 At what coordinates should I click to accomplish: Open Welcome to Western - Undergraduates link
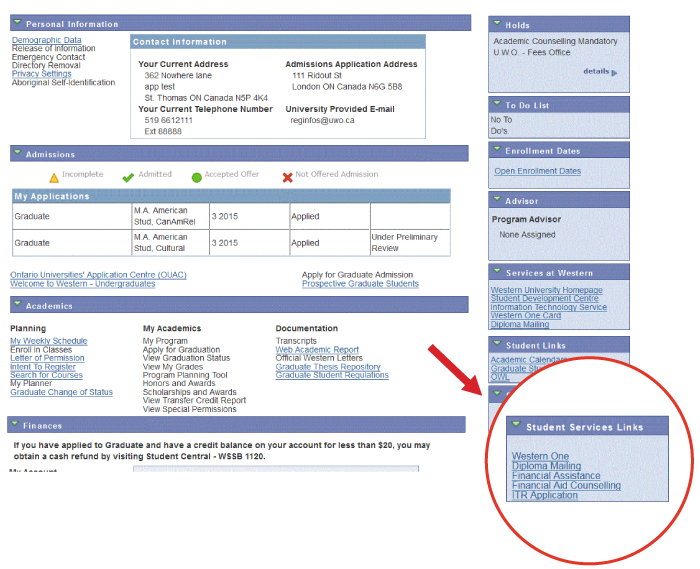[83, 284]
